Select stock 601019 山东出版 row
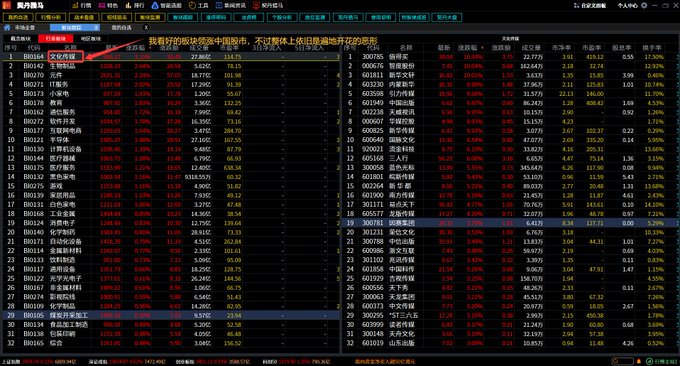The image size is (680, 366). point(510,343)
